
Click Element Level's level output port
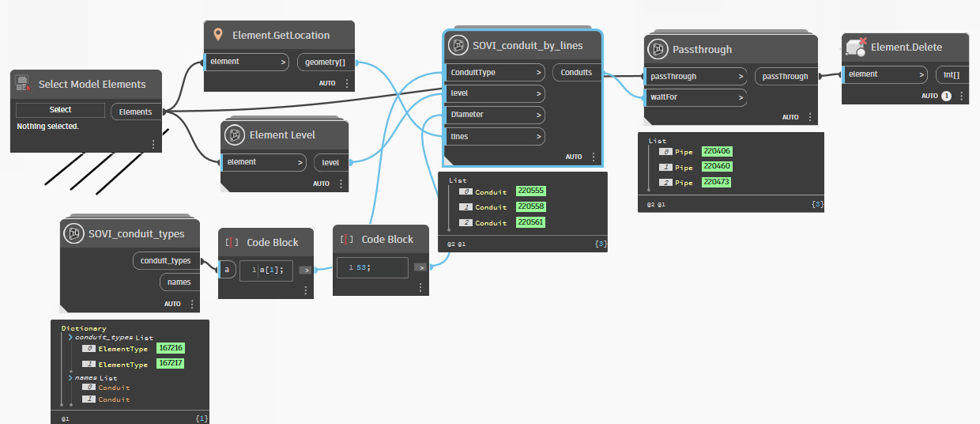[331, 162]
